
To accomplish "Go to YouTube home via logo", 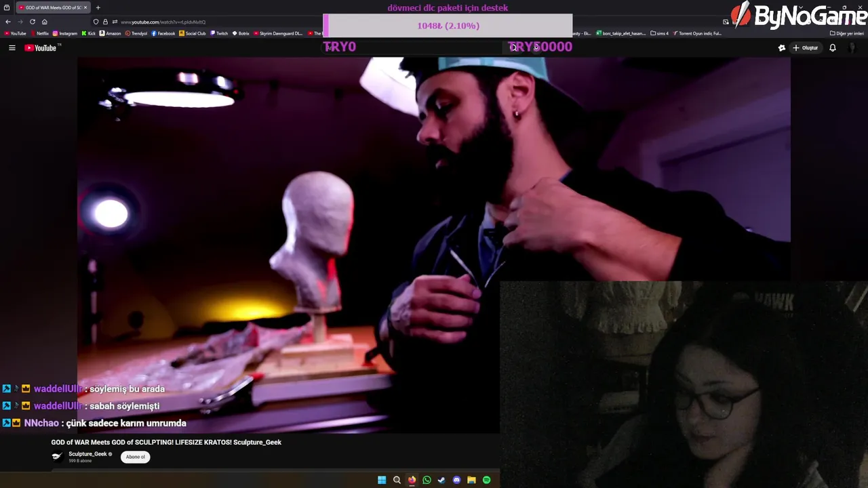I will pos(41,47).
